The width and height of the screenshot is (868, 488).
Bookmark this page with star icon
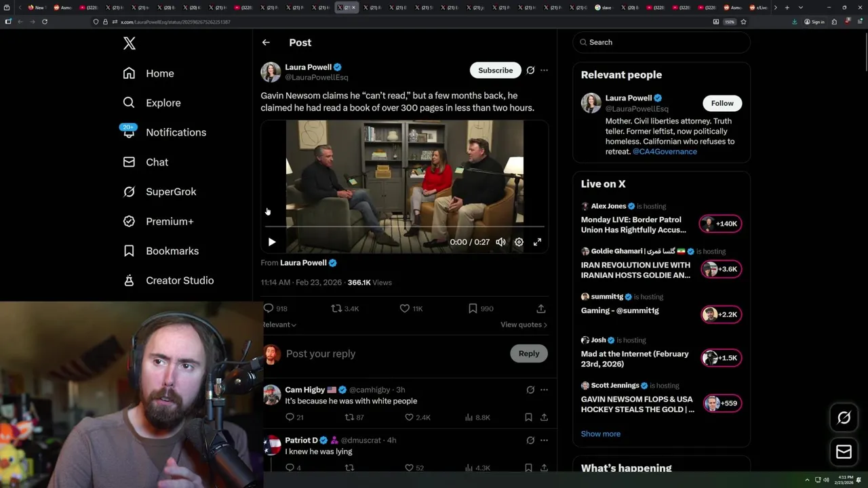coord(743,22)
